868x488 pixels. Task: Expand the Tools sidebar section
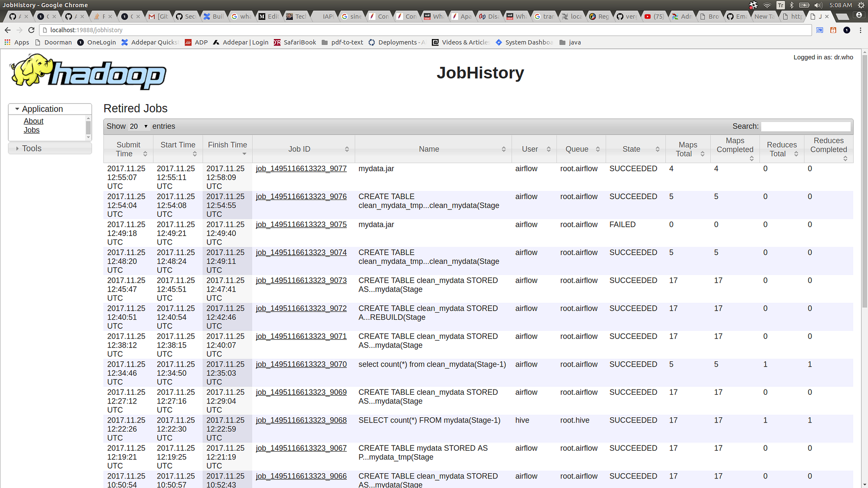(x=50, y=148)
